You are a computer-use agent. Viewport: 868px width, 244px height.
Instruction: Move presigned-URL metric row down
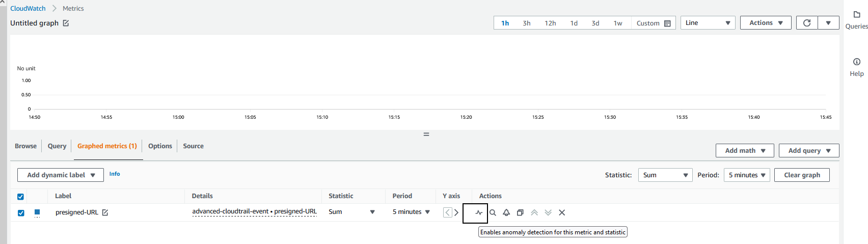(548, 212)
